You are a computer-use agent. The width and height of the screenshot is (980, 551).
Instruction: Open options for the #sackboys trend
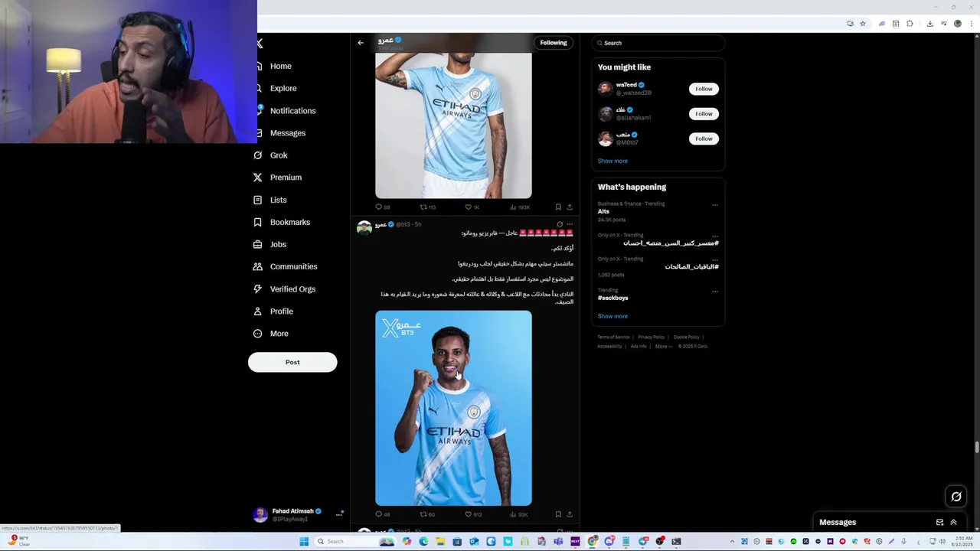(715, 291)
